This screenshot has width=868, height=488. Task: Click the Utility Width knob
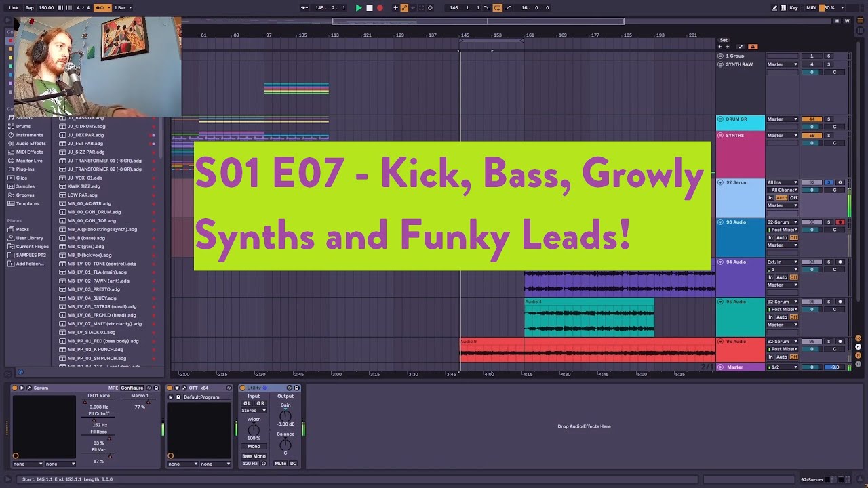click(254, 430)
